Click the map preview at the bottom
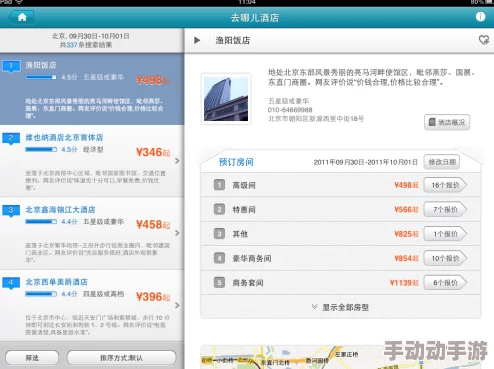Viewport: 494px width, 369px height. tap(340, 357)
